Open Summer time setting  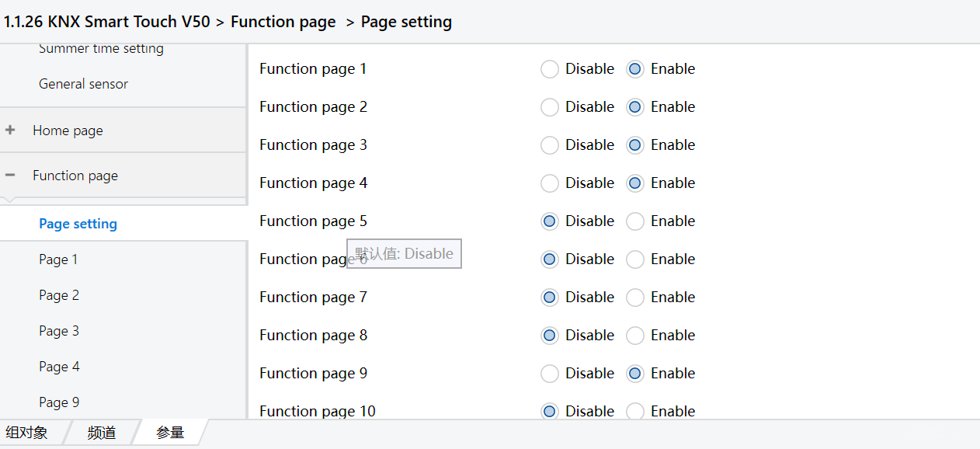point(101,49)
